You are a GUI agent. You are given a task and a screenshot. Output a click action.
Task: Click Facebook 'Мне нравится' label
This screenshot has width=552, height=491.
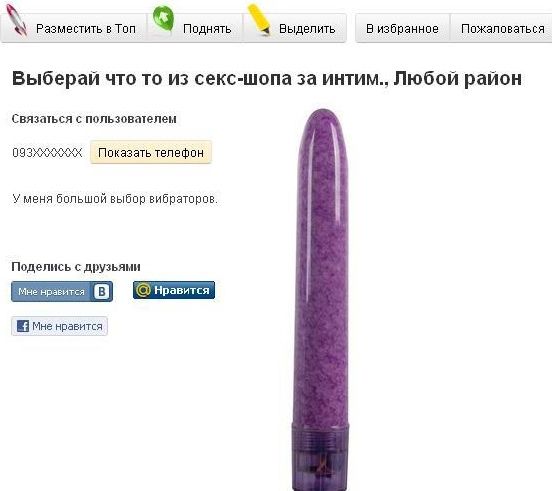click(67, 326)
